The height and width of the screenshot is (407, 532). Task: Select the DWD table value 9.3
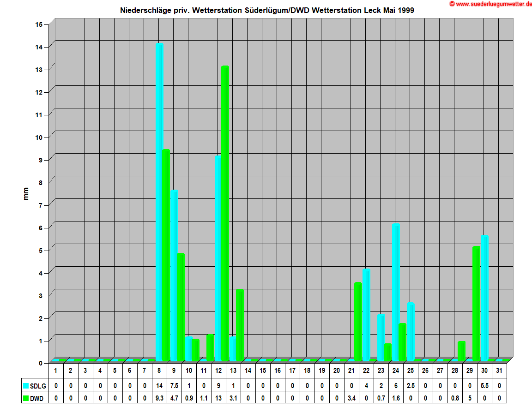pyautogui.click(x=159, y=398)
